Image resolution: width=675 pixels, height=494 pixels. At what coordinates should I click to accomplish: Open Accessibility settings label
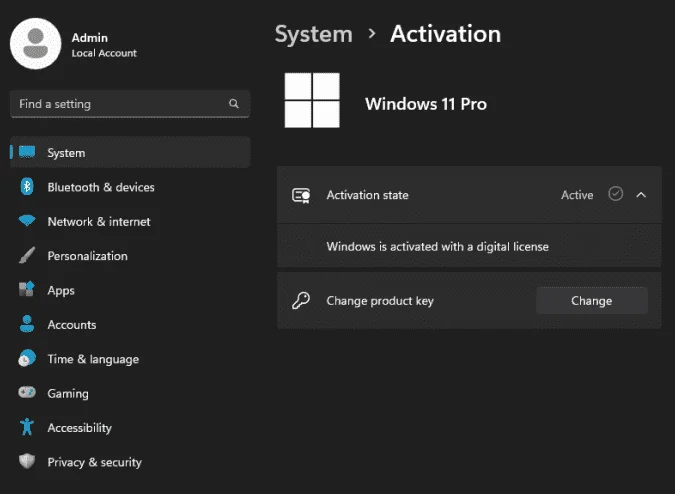coord(80,428)
